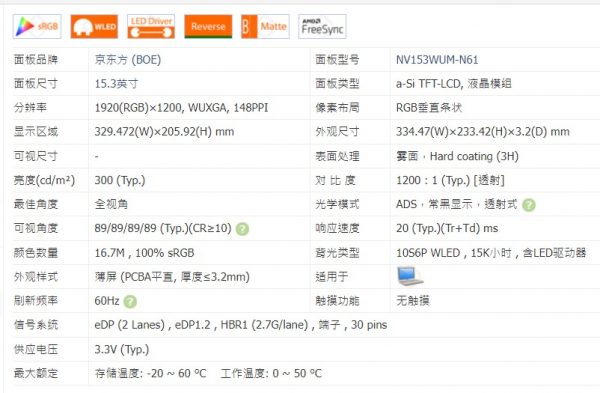Image resolution: width=600 pixels, height=393 pixels.
Task: Click the 无触摸 touch function value
Action: click(412, 301)
